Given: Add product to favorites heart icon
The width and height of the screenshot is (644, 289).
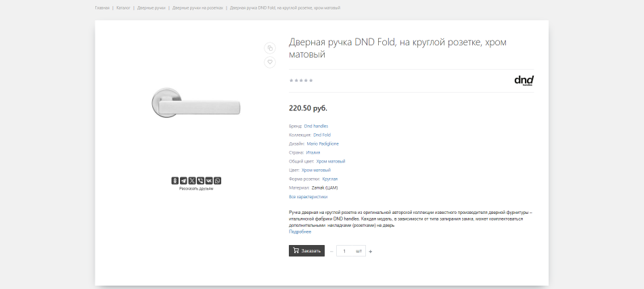Looking at the screenshot, I should [x=270, y=62].
